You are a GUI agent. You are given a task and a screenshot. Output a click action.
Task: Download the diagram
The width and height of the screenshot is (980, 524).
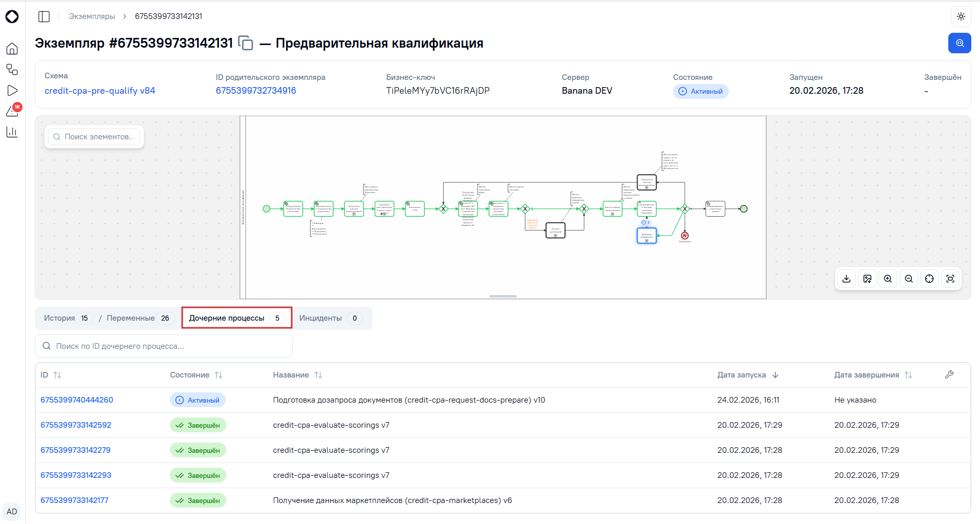(846, 279)
